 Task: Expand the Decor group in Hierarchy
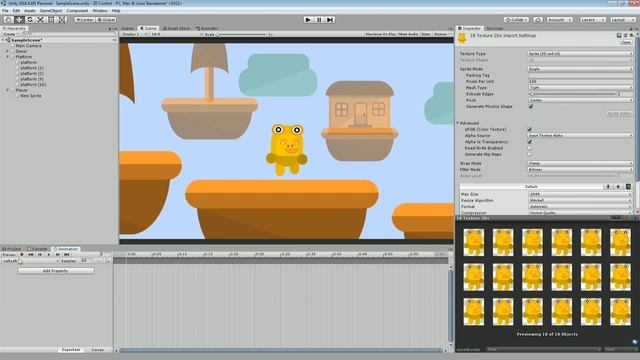[x=7, y=51]
